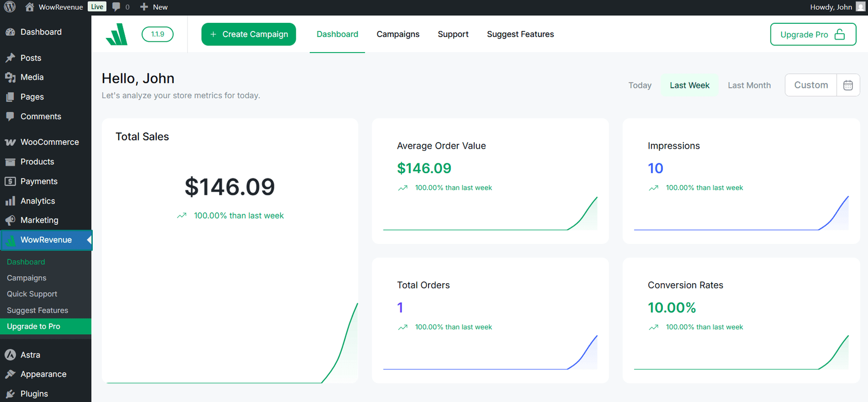Click the Comments icon in sidebar
Screen dimensions: 868x402
[10, 117]
